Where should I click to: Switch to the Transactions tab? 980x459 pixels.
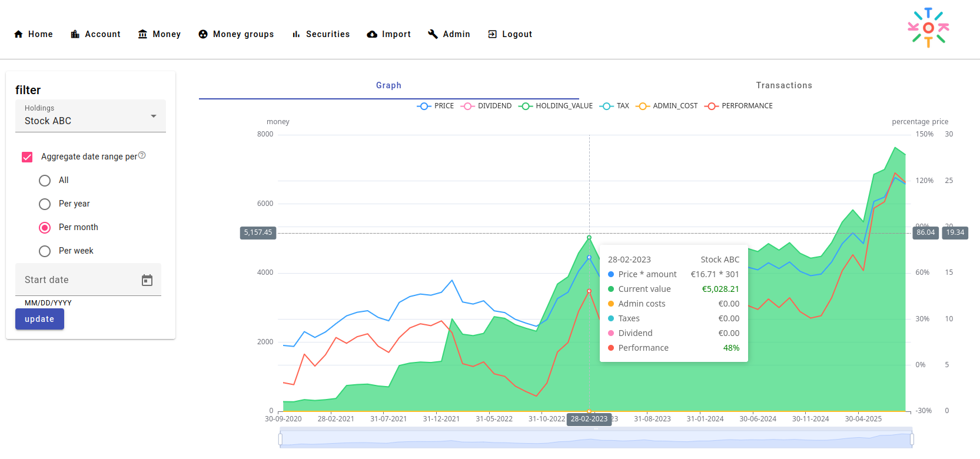[x=784, y=85]
